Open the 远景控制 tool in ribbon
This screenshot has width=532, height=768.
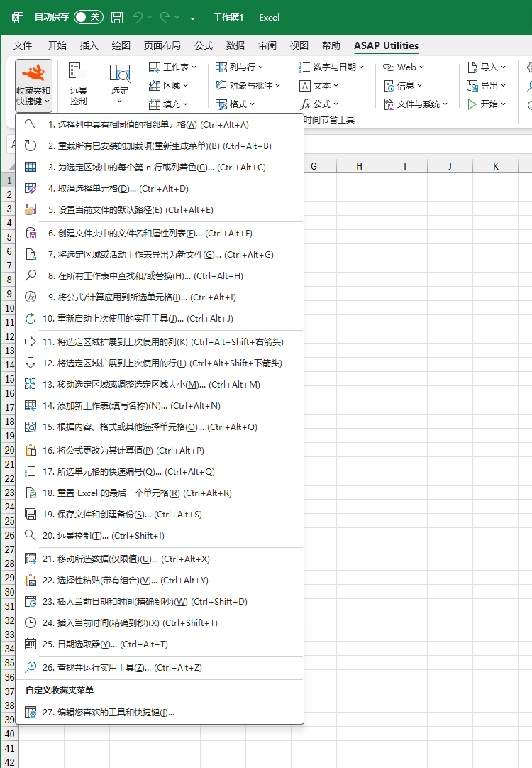(78, 84)
